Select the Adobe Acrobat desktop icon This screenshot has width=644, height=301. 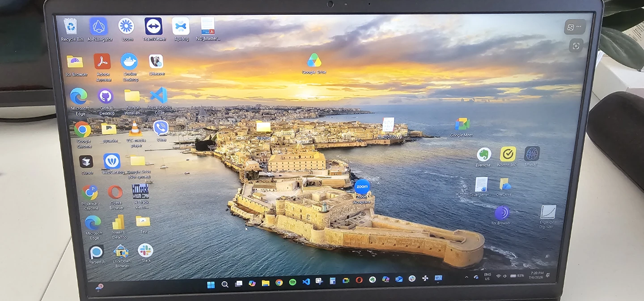click(x=103, y=68)
